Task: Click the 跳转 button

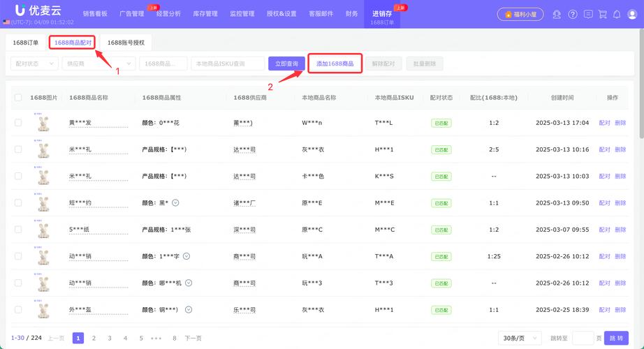Action: pyautogui.click(x=617, y=339)
